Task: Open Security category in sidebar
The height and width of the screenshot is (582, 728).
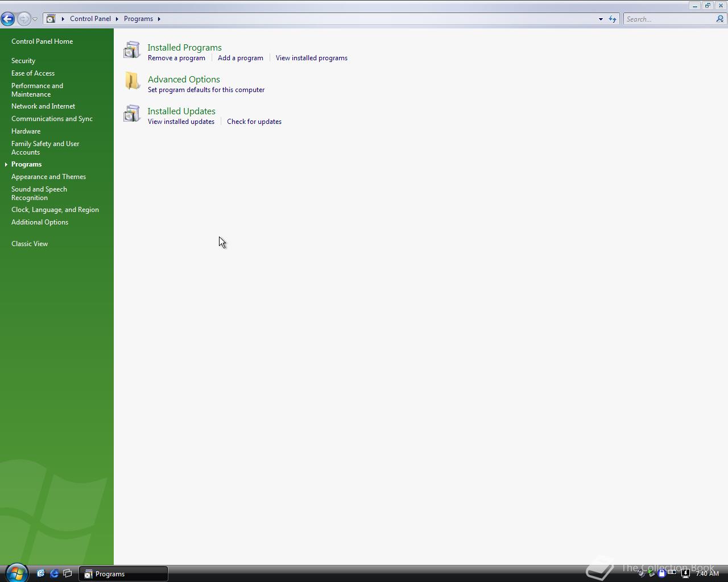Action: point(23,61)
